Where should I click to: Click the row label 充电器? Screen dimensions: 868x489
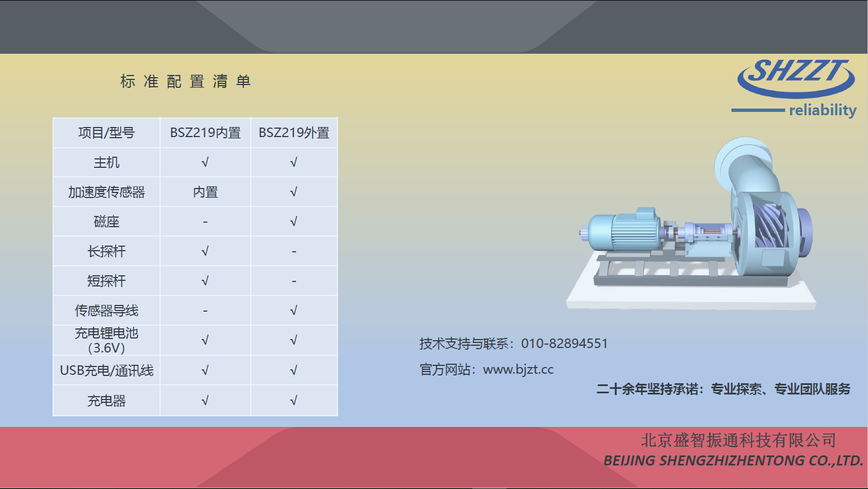tap(106, 401)
